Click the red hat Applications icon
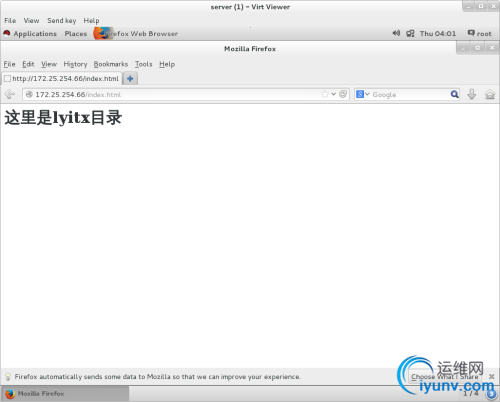This screenshot has height=402, width=500. (x=7, y=33)
